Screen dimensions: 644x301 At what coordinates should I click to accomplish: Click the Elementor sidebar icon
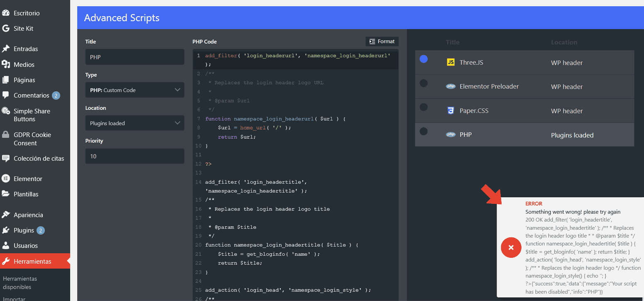point(6,179)
